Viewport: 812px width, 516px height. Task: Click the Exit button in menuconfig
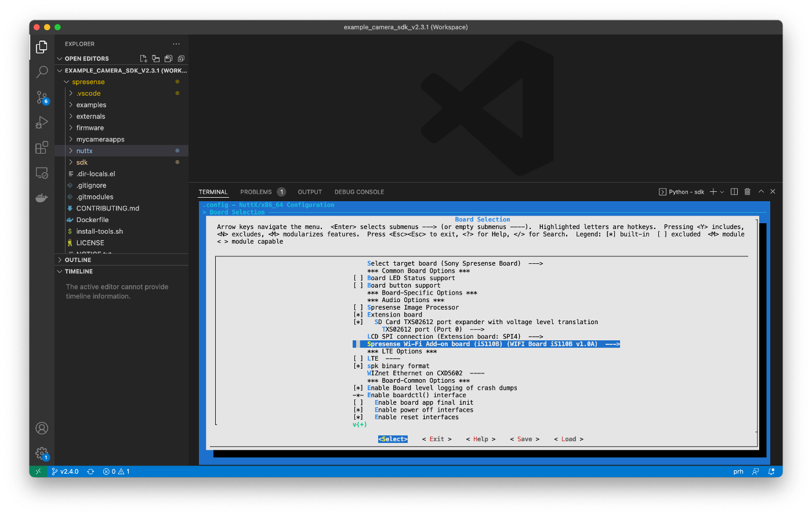(437, 439)
